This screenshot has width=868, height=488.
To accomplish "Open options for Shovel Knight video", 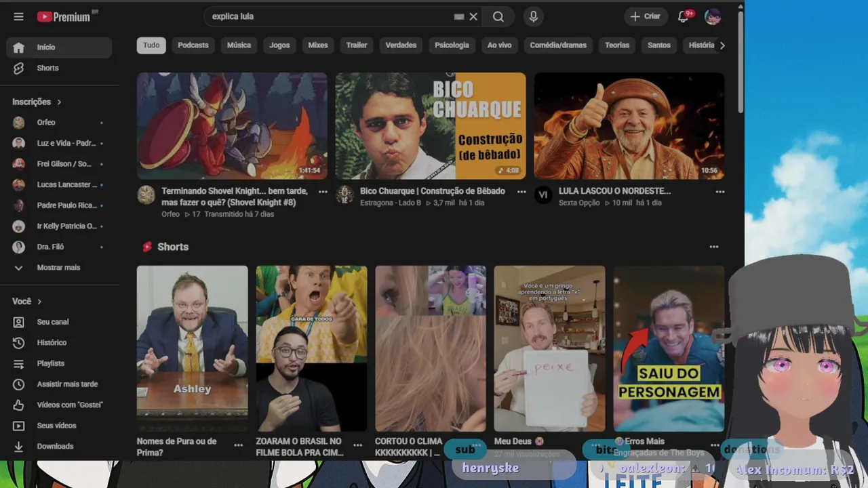I will pyautogui.click(x=323, y=192).
